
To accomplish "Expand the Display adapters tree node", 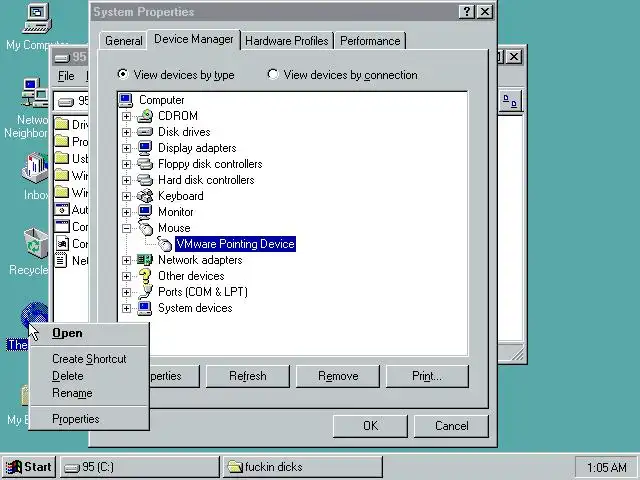I will [126, 148].
